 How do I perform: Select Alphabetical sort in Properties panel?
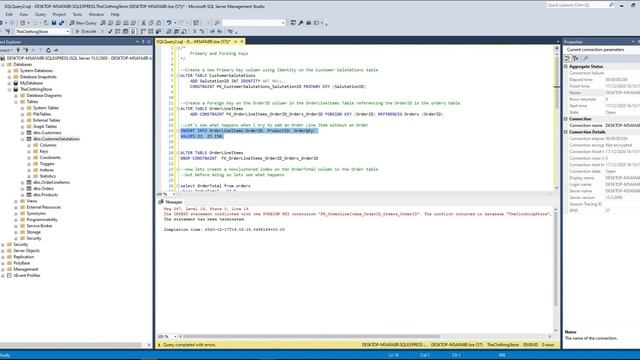(576, 58)
